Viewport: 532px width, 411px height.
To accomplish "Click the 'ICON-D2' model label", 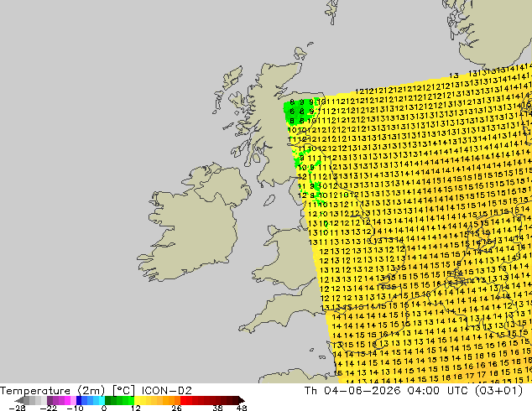I will (167, 391).
